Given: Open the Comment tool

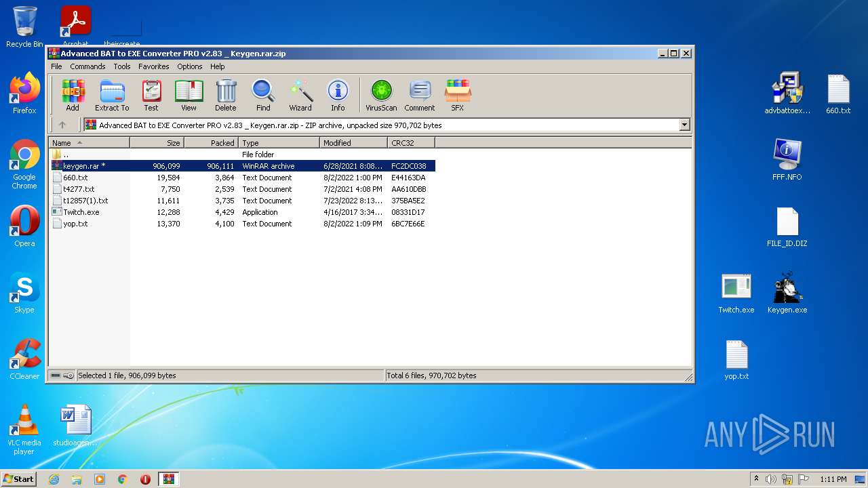Looking at the screenshot, I should [x=420, y=95].
